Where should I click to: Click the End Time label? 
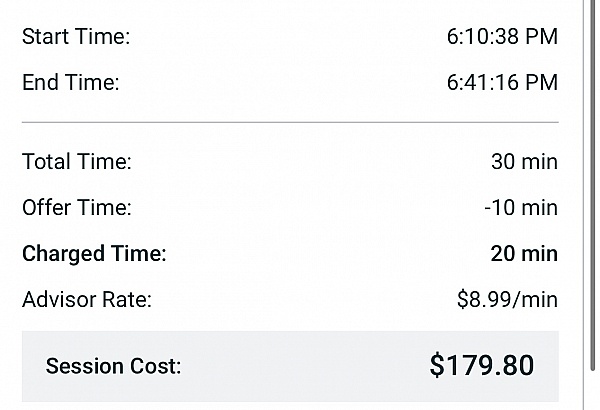(70, 83)
